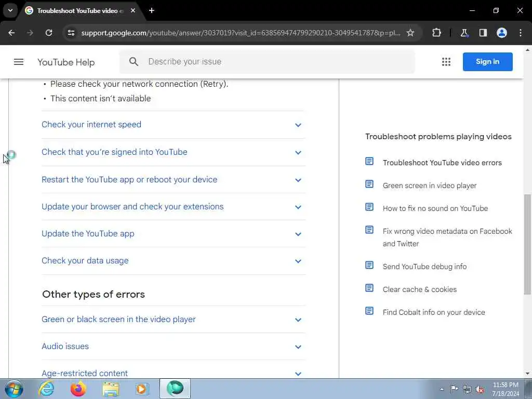Open Fix wrong video metadata article

tap(447, 237)
